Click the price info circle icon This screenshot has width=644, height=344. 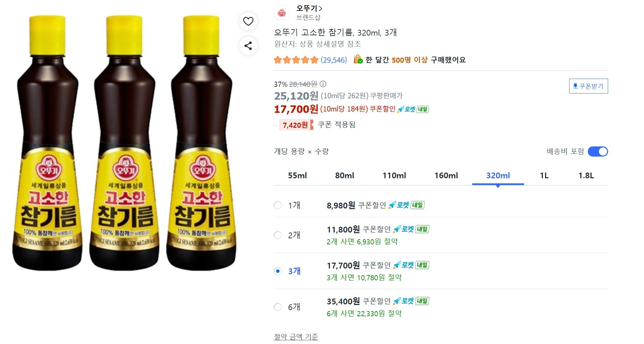323,84
